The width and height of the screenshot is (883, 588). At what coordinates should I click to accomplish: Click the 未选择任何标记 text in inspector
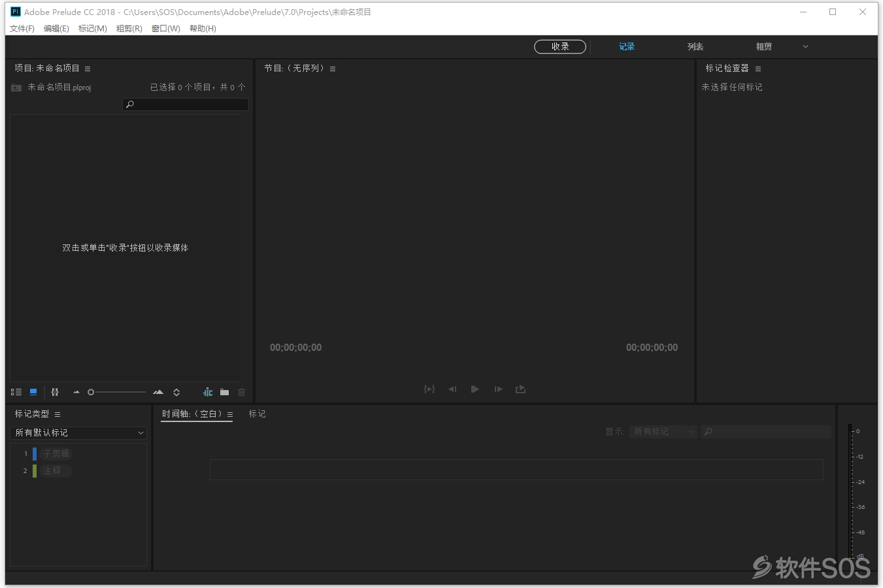(732, 87)
